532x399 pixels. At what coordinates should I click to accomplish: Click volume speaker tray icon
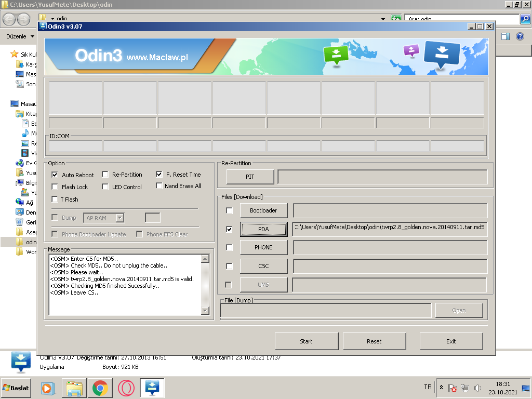coord(478,388)
